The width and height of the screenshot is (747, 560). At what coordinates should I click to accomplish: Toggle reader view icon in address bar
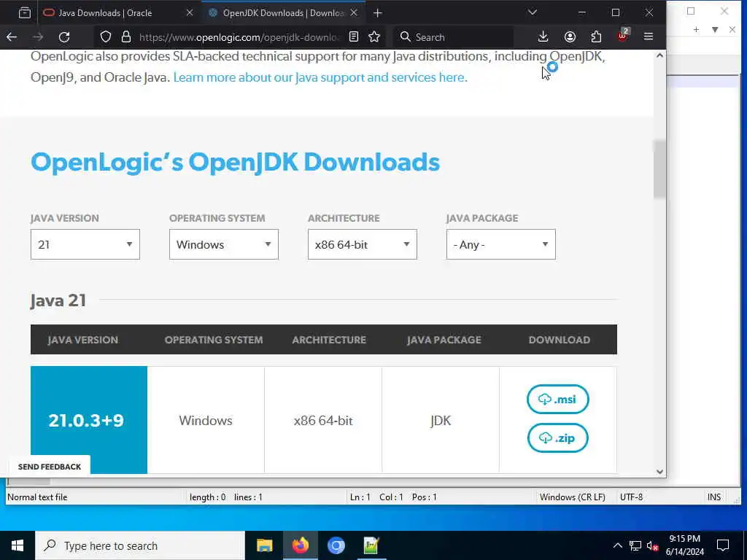tap(354, 36)
